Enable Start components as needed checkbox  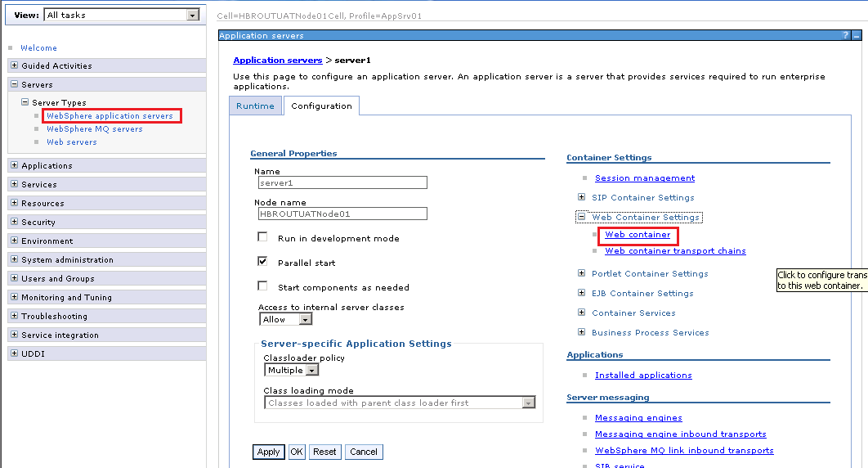(262, 286)
